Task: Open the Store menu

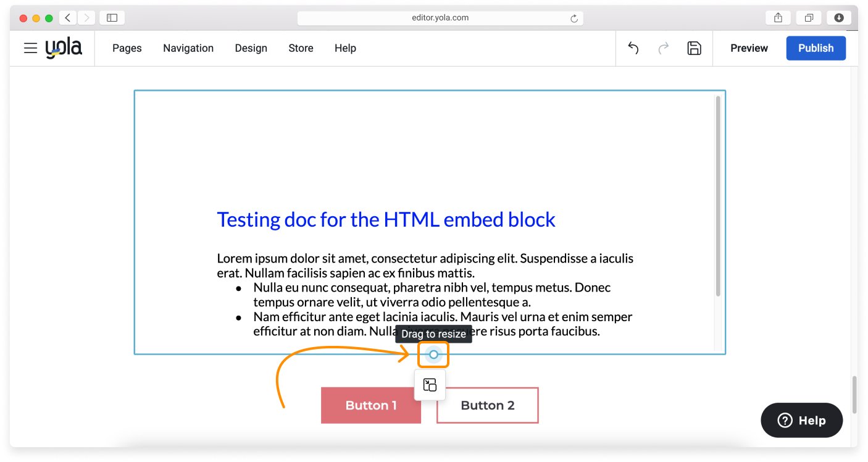Action: pos(301,48)
